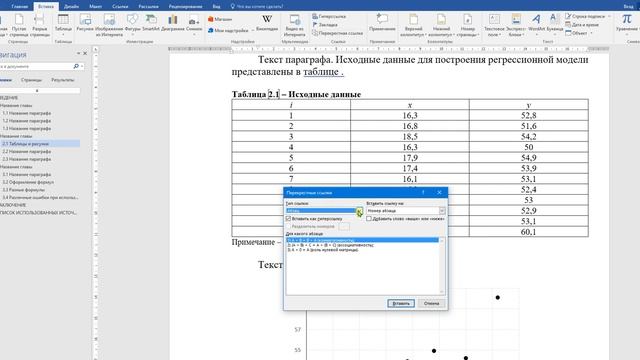The height and width of the screenshot is (360, 640).
Task: Open the Нижний колонтитул footer menu
Action: [x=441, y=24]
